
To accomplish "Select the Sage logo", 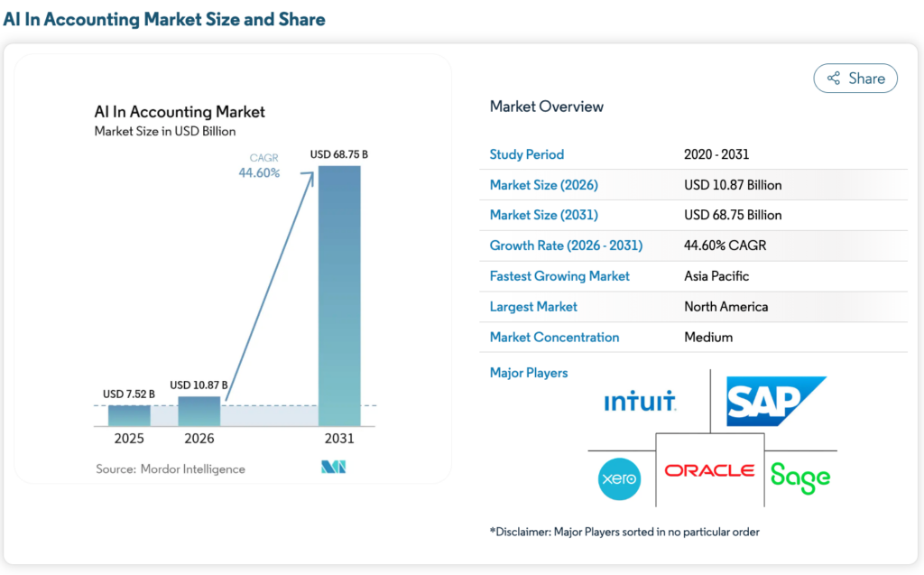I will [x=800, y=478].
